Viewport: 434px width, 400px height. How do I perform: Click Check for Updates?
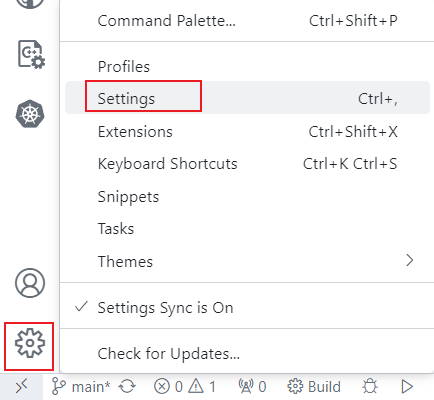tap(247, 353)
